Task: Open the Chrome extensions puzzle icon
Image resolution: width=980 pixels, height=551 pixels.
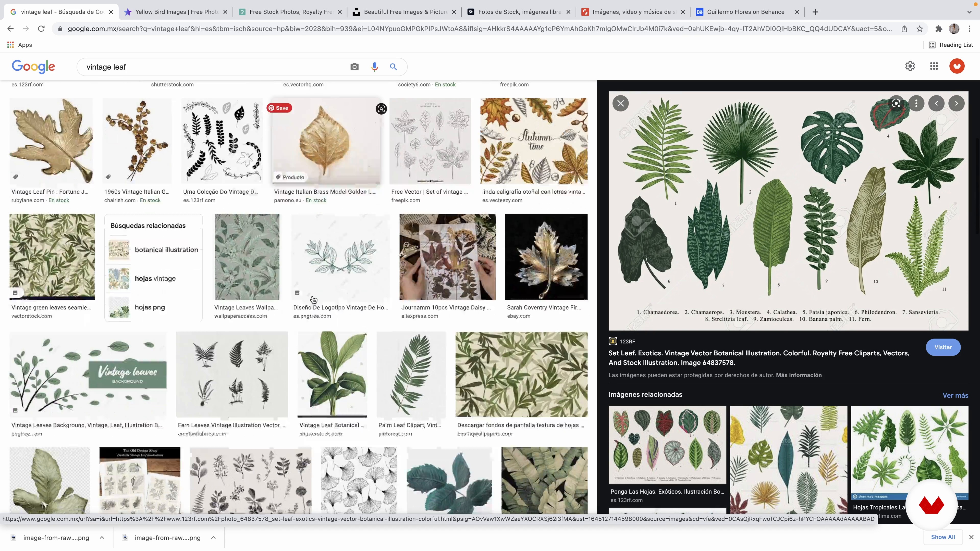Action: pos(939,29)
